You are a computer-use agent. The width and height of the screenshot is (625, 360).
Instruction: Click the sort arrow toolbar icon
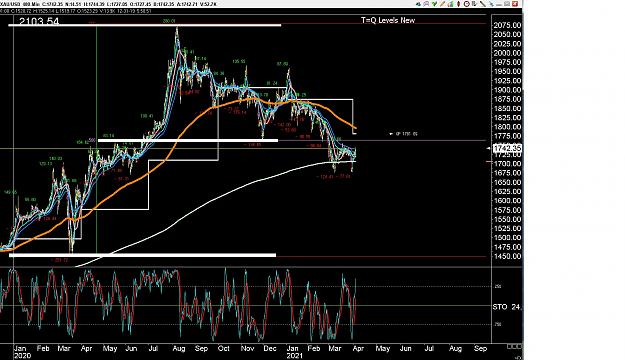tap(474, 4)
